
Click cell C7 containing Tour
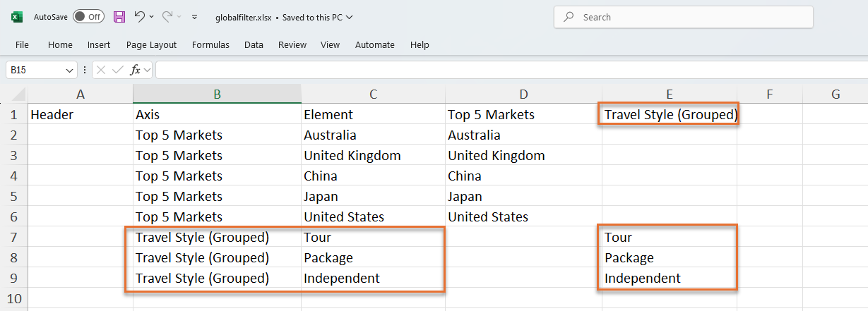point(373,237)
